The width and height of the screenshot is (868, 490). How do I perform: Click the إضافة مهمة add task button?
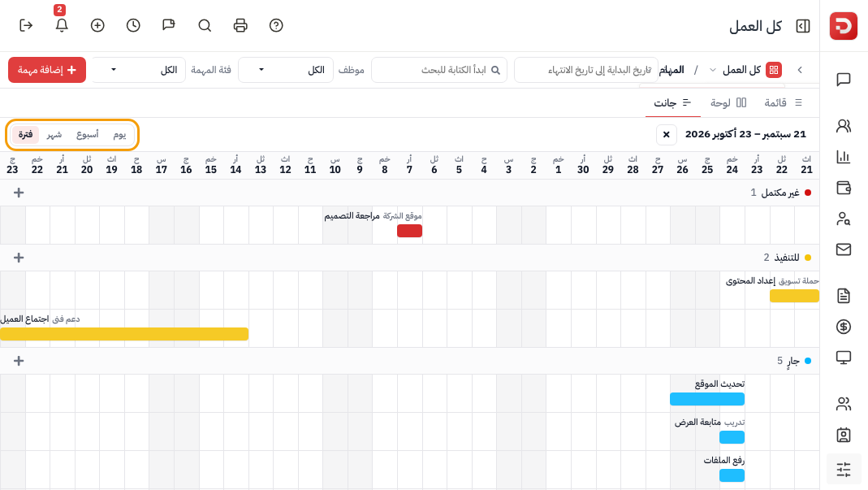[x=47, y=70]
